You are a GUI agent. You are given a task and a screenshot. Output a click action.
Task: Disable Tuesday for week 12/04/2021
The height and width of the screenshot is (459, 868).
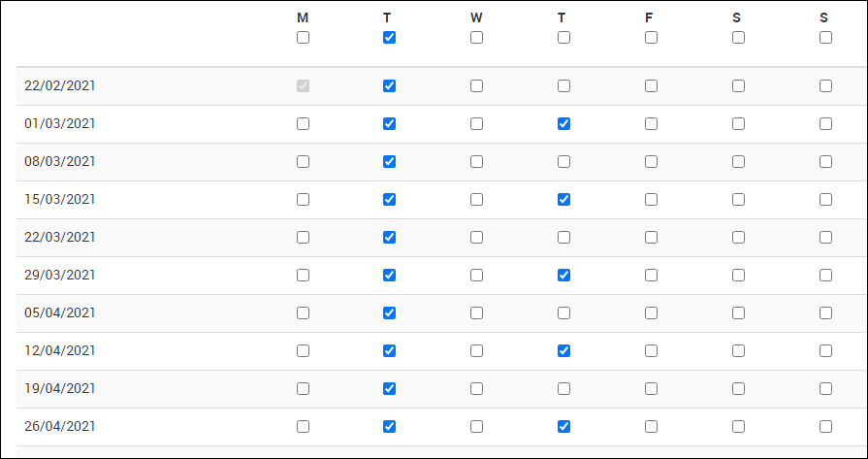click(390, 350)
